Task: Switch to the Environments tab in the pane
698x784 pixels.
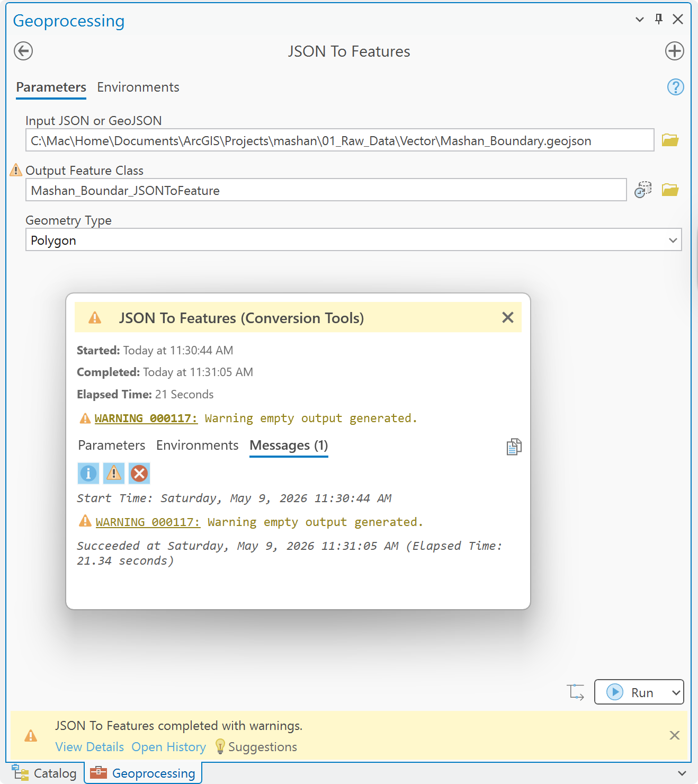Action: tap(138, 87)
